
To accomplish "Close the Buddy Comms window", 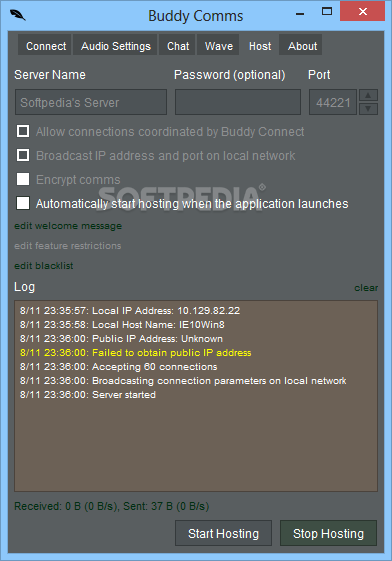I will [362, 11].
